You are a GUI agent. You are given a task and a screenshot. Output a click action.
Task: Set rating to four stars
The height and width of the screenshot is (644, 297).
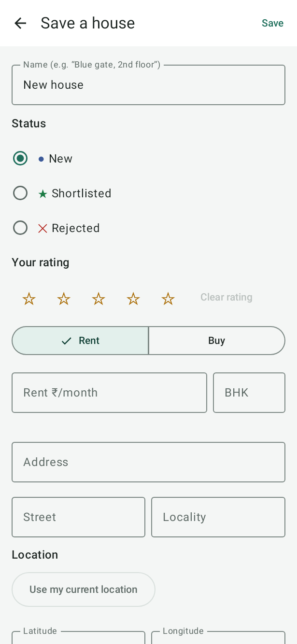(x=133, y=299)
